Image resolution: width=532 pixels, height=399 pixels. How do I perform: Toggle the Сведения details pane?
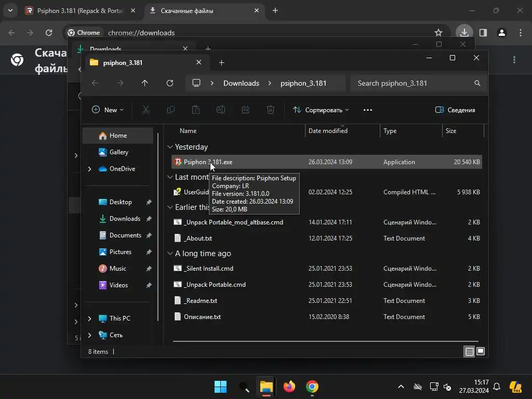tap(455, 110)
